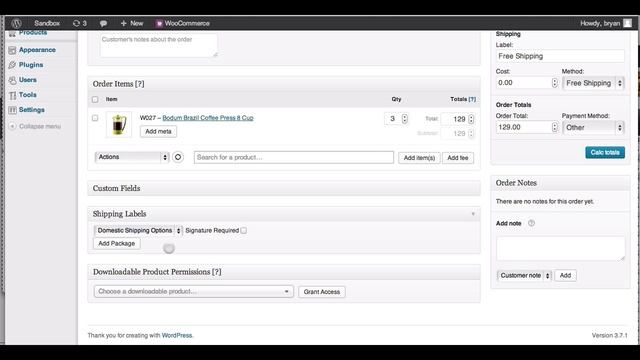
Task: Open Plugins in sidebar menu
Action: (x=31, y=64)
